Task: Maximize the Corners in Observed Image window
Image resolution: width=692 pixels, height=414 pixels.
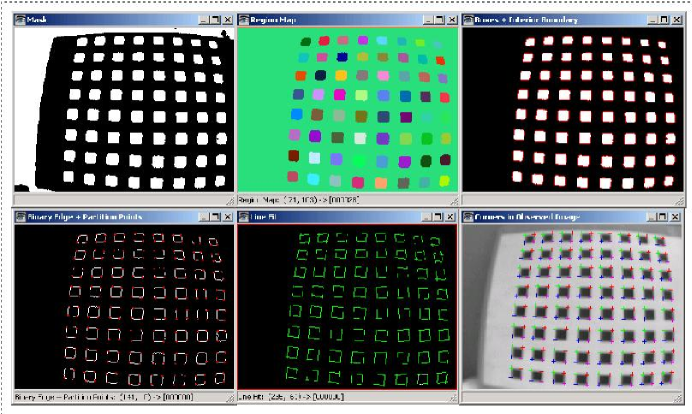Action: tap(662, 217)
